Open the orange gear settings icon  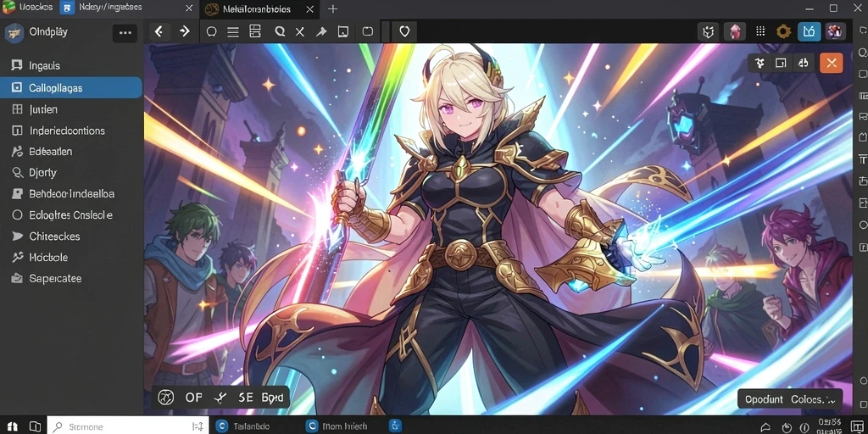(x=783, y=31)
